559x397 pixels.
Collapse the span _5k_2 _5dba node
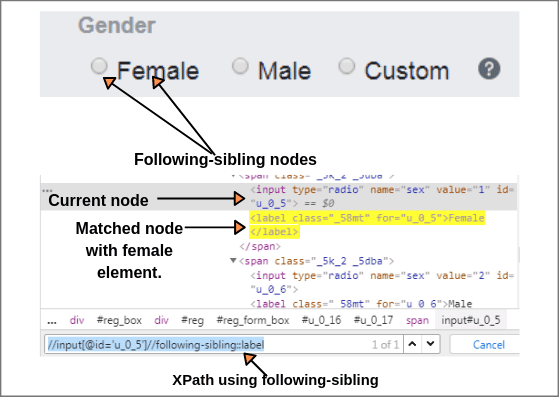point(233,261)
